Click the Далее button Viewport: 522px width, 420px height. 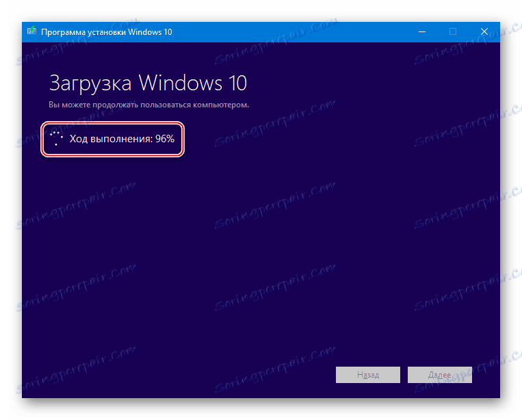click(440, 375)
